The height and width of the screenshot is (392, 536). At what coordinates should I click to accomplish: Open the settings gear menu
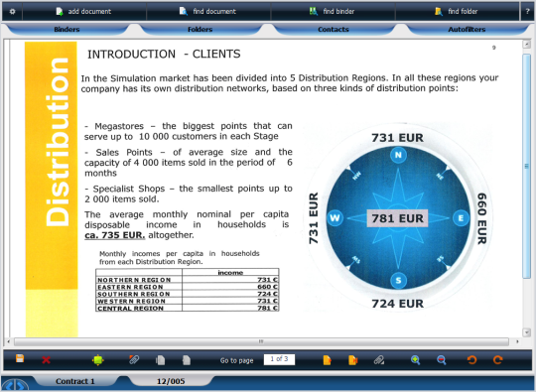[x=12, y=11]
